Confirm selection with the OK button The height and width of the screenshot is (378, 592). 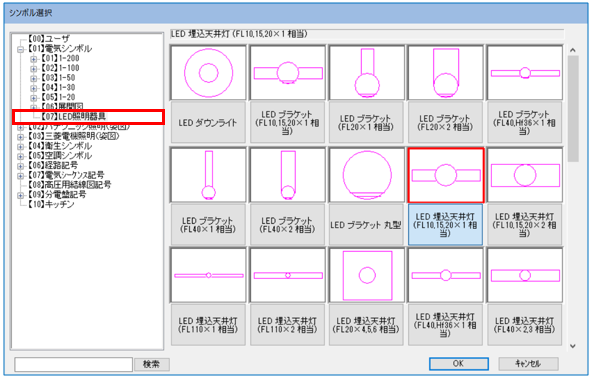pyautogui.click(x=458, y=364)
